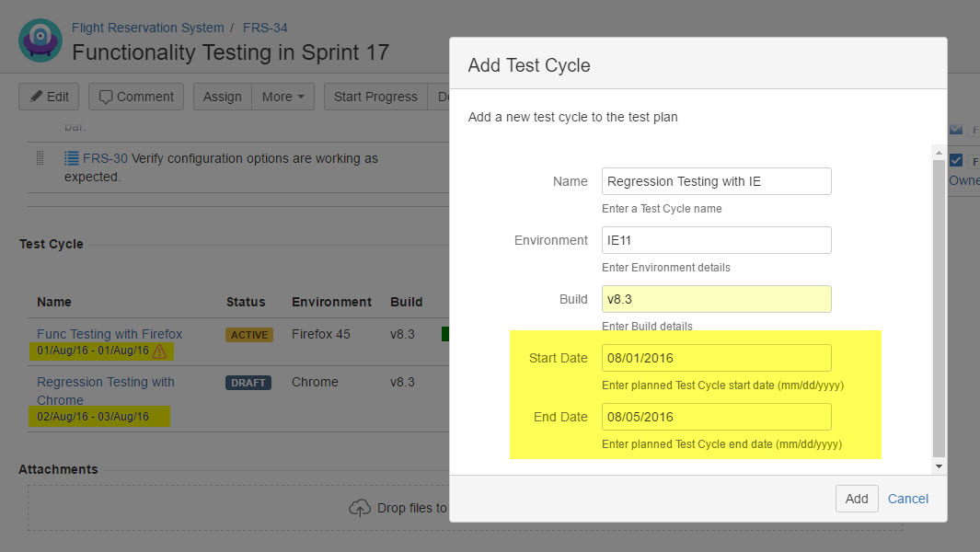Click the Comment speech bubble button
The width and height of the screenshot is (980, 552).
pos(136,97)
